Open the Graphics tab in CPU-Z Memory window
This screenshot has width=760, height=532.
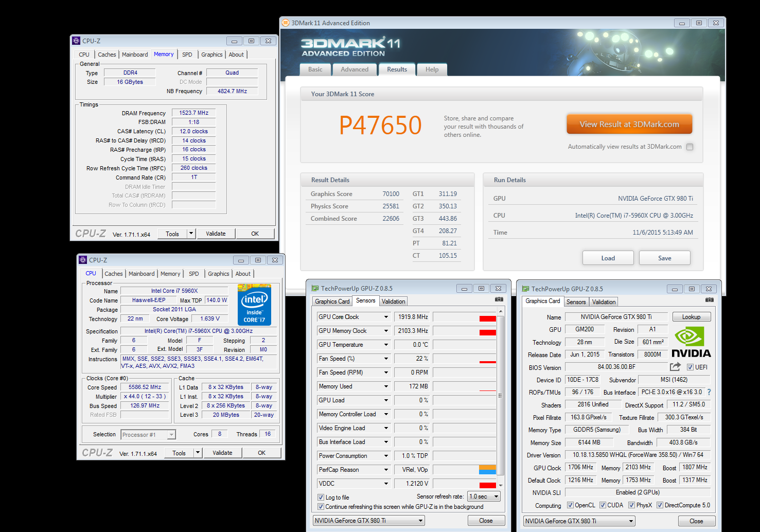click(212, 55)
